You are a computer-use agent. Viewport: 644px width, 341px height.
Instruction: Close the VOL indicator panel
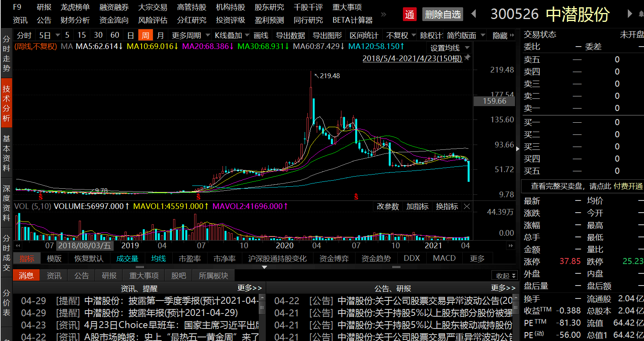(x=467, y=207)
